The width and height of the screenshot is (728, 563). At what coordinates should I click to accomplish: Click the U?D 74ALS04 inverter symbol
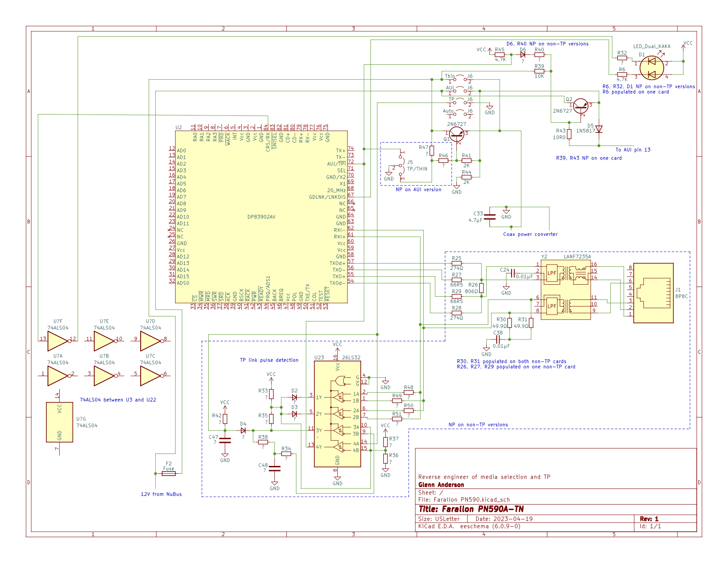click(151, 341)
